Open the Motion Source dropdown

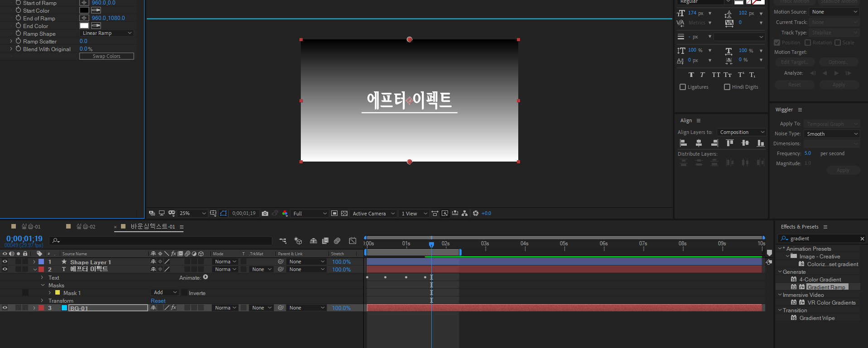(834, 12)
